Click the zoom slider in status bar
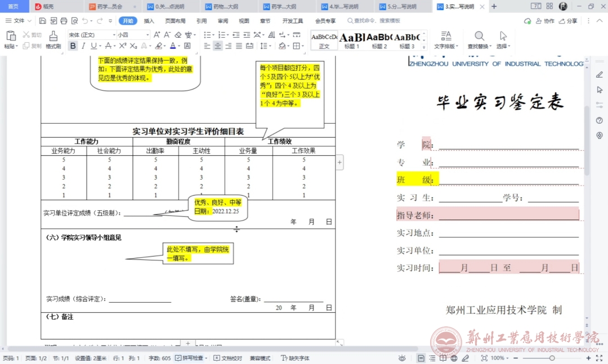 coord(552,358)
